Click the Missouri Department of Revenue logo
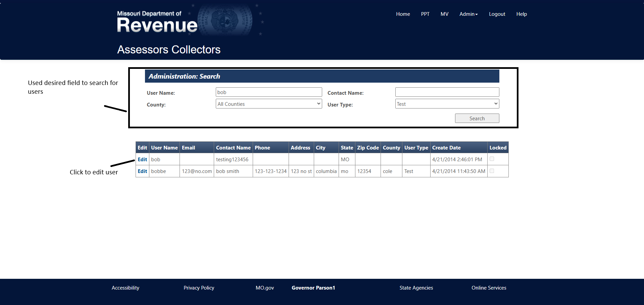644x305 pixels. click(x=157, y=22)
